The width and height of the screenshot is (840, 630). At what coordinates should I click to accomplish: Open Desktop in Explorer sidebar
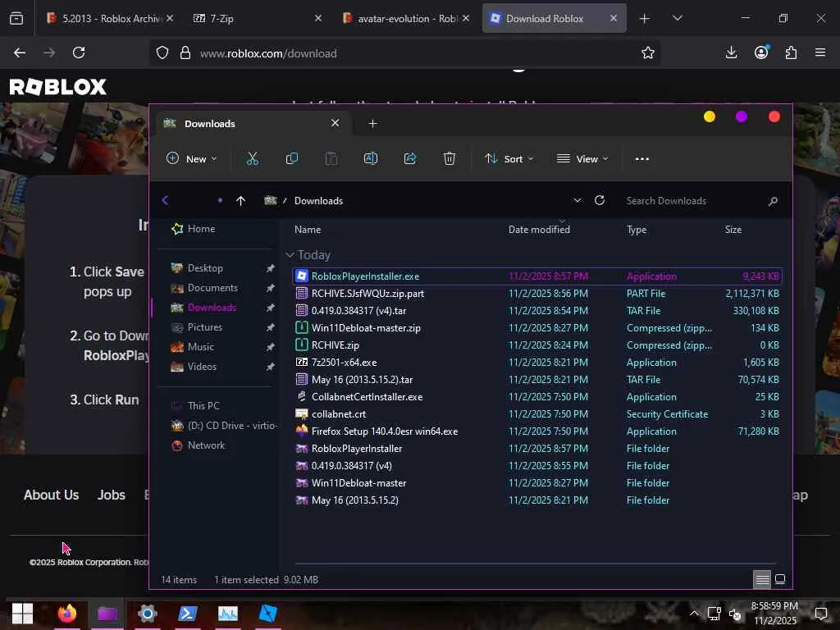coord(197,268)
